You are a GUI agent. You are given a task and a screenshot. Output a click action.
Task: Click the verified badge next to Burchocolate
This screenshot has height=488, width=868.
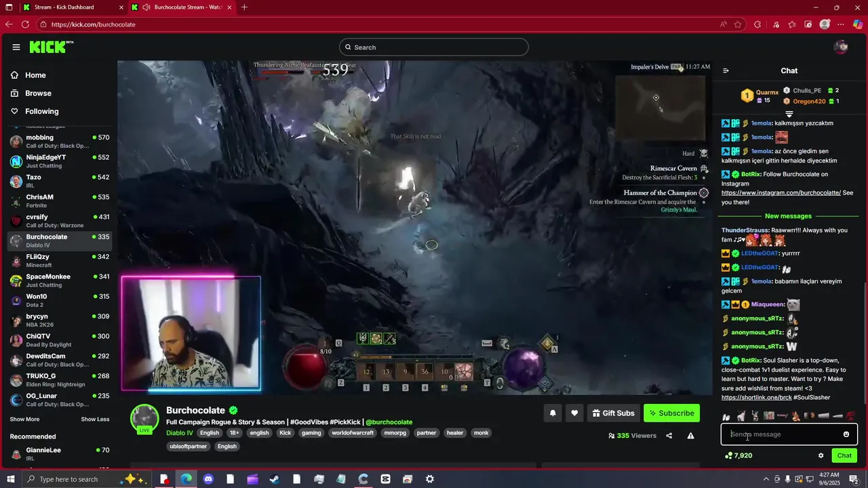click(233, 410)
